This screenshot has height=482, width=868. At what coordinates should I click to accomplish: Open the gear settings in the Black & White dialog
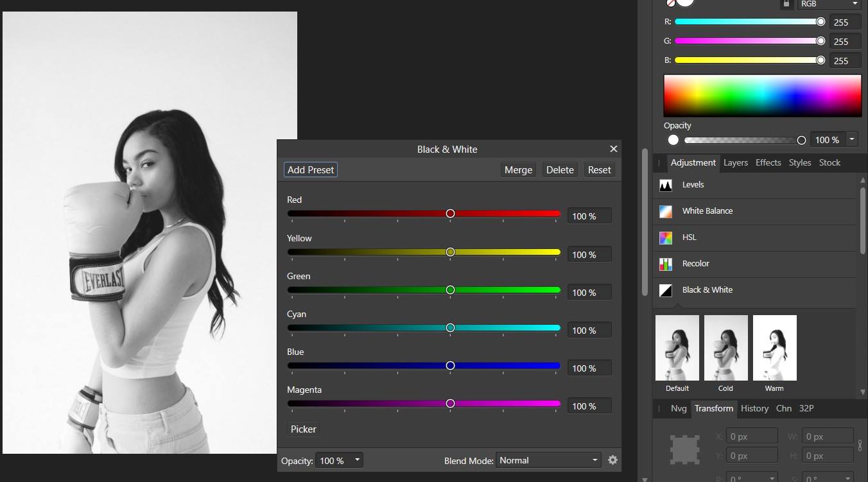tap(612, 460)
